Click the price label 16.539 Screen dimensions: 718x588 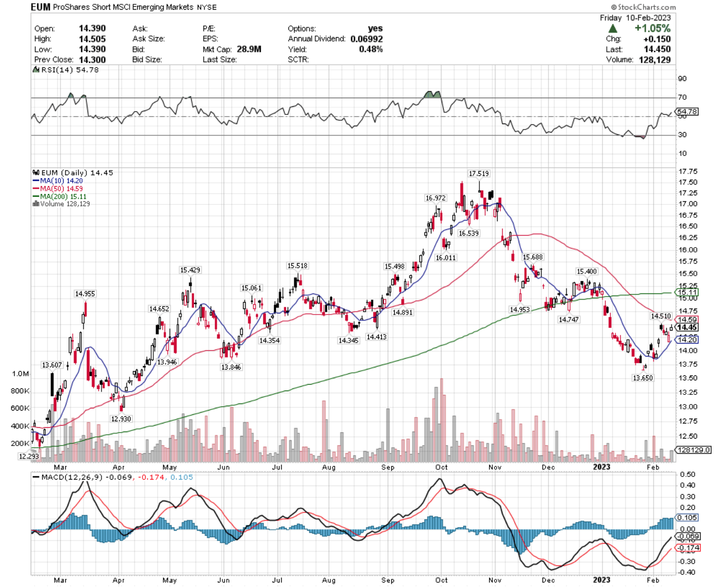469,234
